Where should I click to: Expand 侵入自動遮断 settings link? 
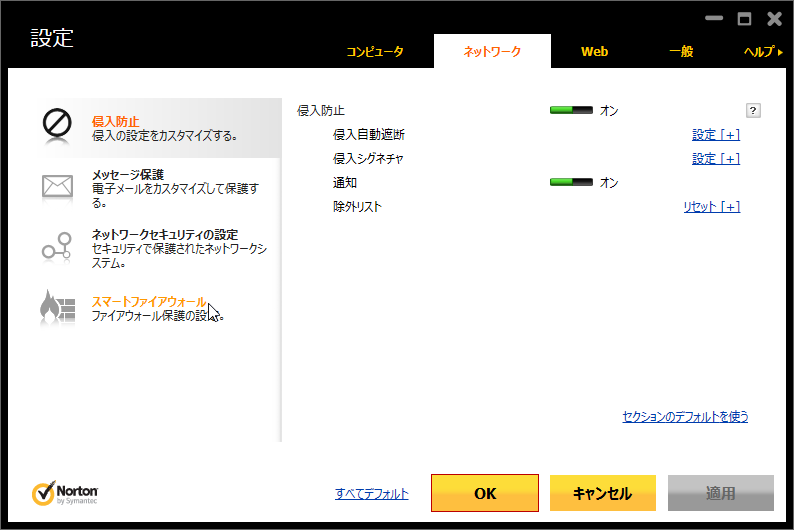coord(715,135)
